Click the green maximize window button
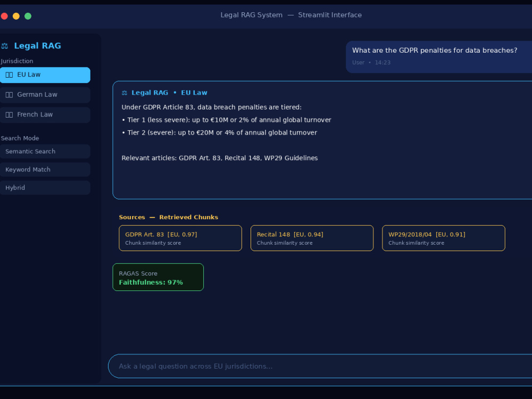Screen dimensions: 532x399 pyautogui.click(x=28, y=16)
